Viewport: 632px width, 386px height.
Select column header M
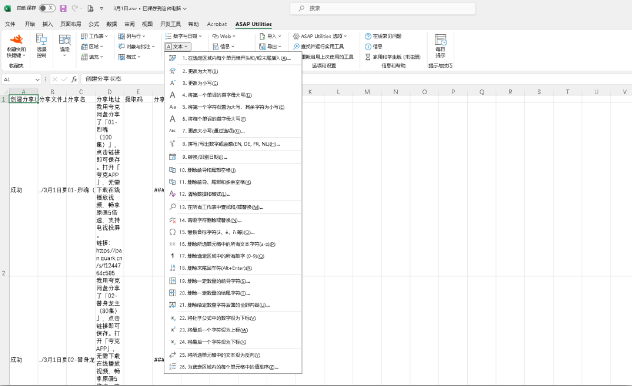pyautogui.click(x=367, y=92)
